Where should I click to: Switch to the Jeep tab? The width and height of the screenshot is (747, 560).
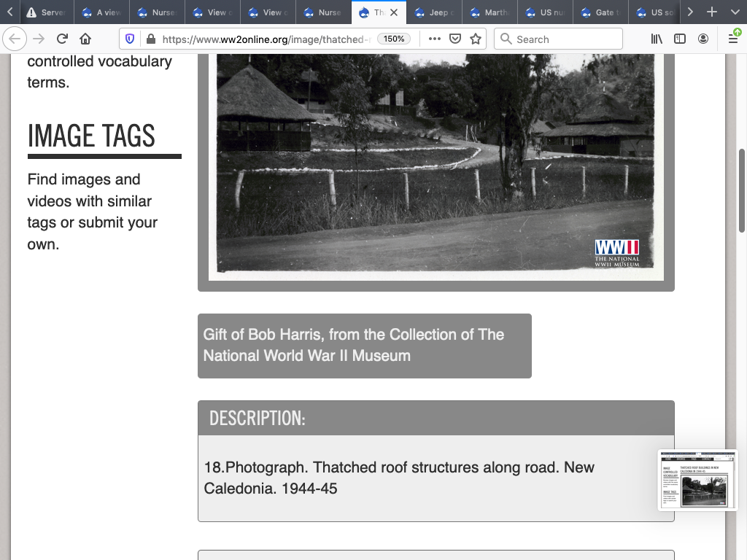434,12
